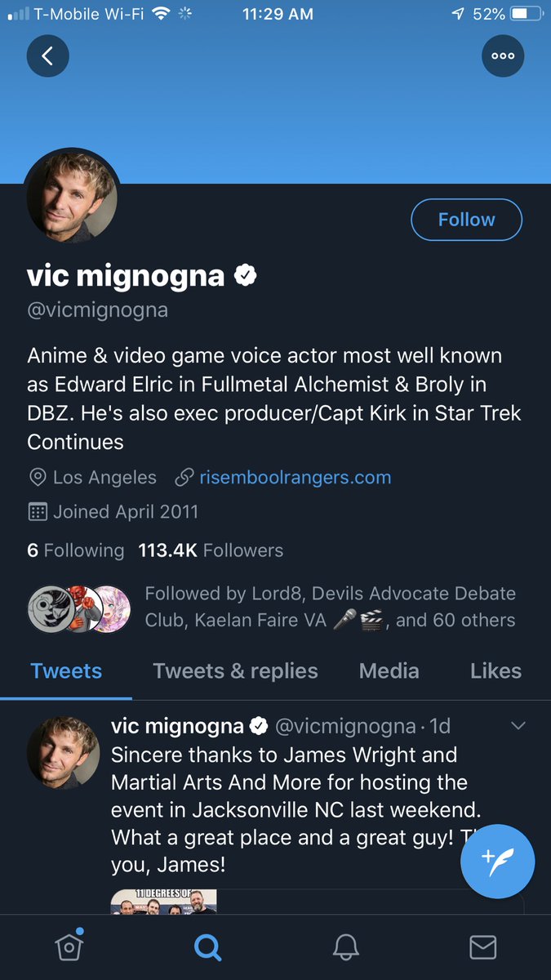Tap the verified badge next to vic mignogna
The width and height of the screenshot is (551, 980).
pyautogui.click(x=246, y=276)
